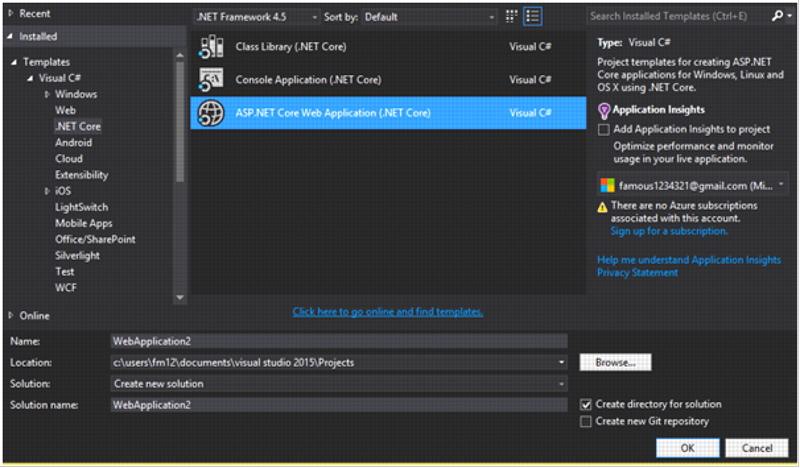
Task: Select Class Library (.NET Core) template
Action: [388, 46]
